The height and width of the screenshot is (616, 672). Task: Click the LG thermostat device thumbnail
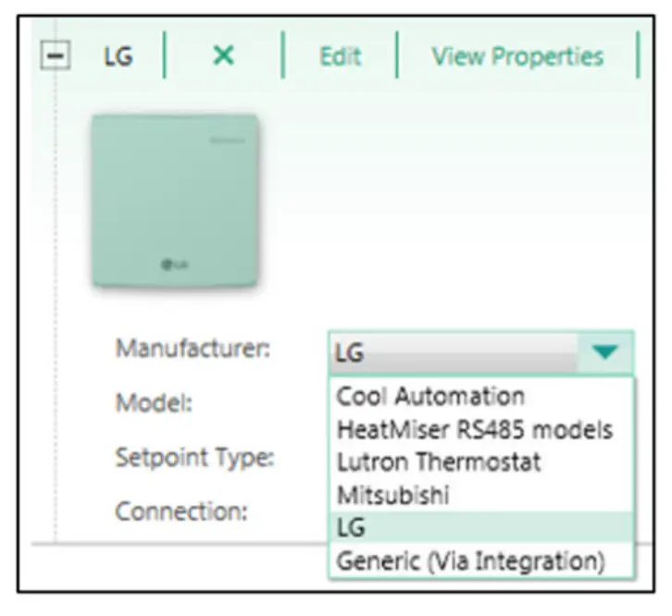coord(176,200)
